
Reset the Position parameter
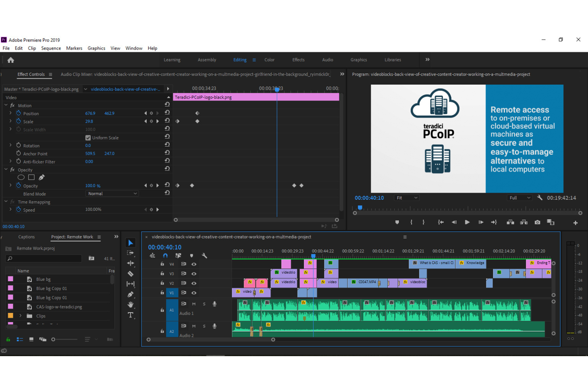pyautogui.click(x=167, y=112)
